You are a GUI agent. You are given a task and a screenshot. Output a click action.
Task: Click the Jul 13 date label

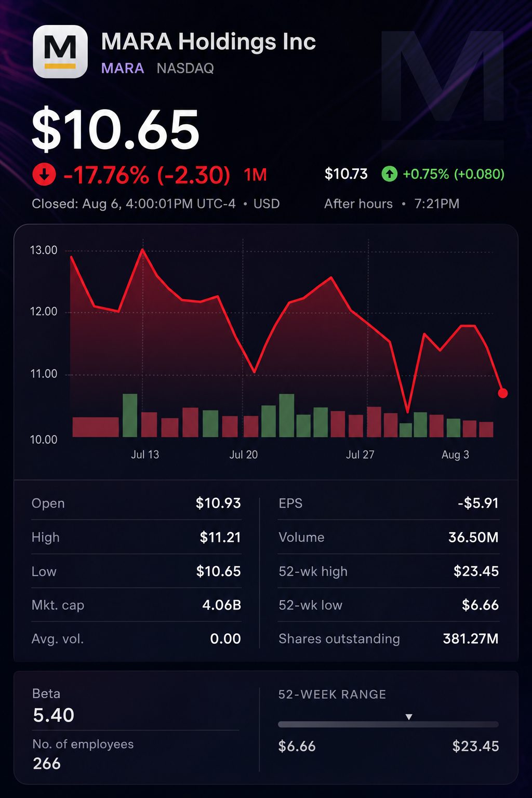[x=145, y=455]
